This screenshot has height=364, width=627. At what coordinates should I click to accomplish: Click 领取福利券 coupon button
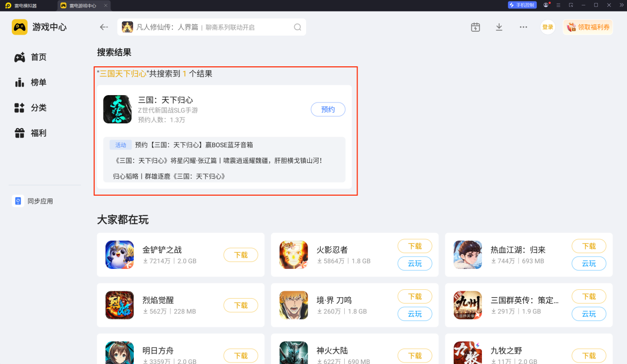[588, 27]
